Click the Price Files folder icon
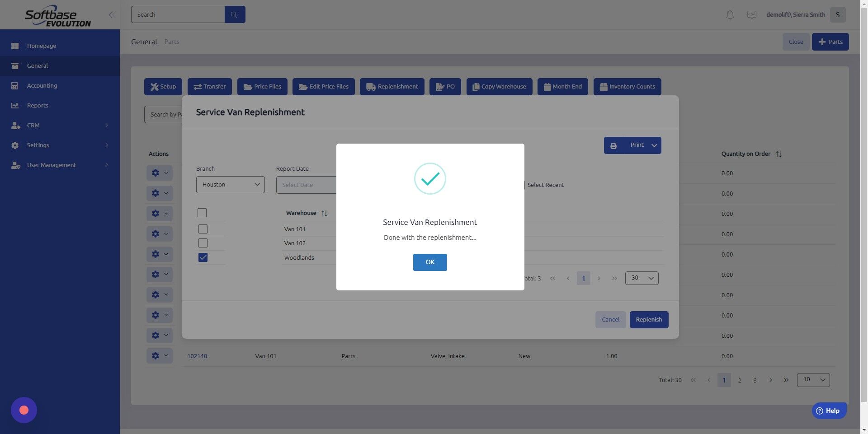The height and width of the screenshot is (434, 868). click(x=247, y=86)
